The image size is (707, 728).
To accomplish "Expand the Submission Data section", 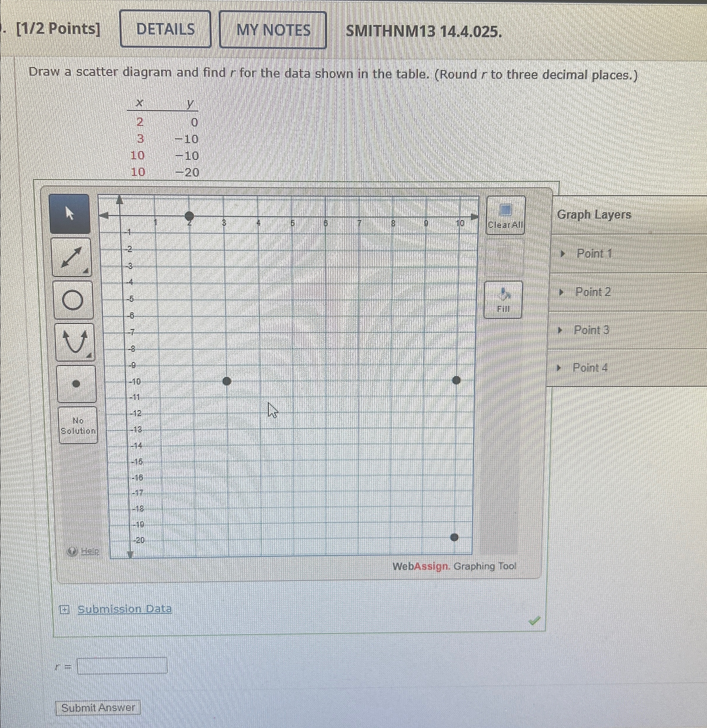I will (x=65, y=609).
